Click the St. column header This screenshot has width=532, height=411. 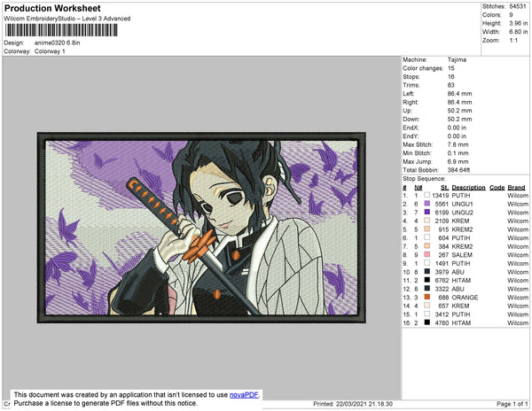pyautogui.click(x=444, y=188)
